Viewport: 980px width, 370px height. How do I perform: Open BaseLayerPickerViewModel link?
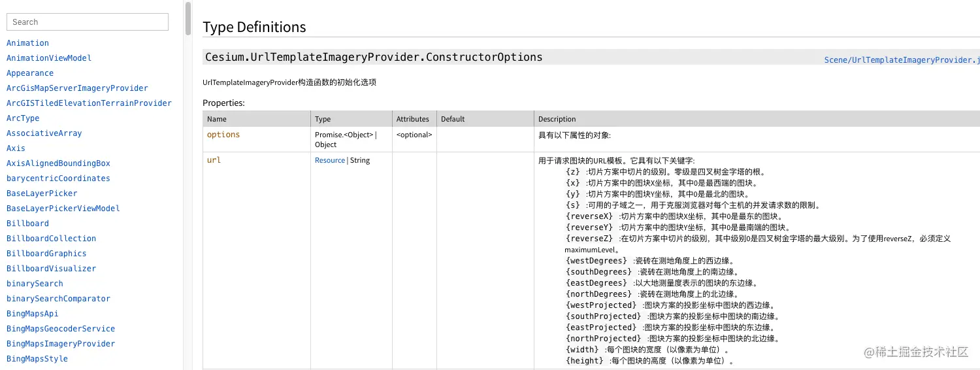pyautogui.click(x=63, y=209)
